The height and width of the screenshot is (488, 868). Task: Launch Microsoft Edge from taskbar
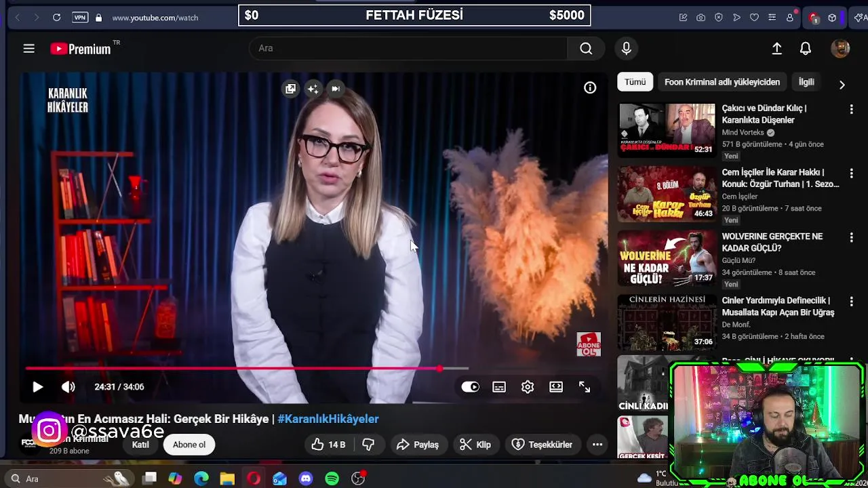coord(201,479)
